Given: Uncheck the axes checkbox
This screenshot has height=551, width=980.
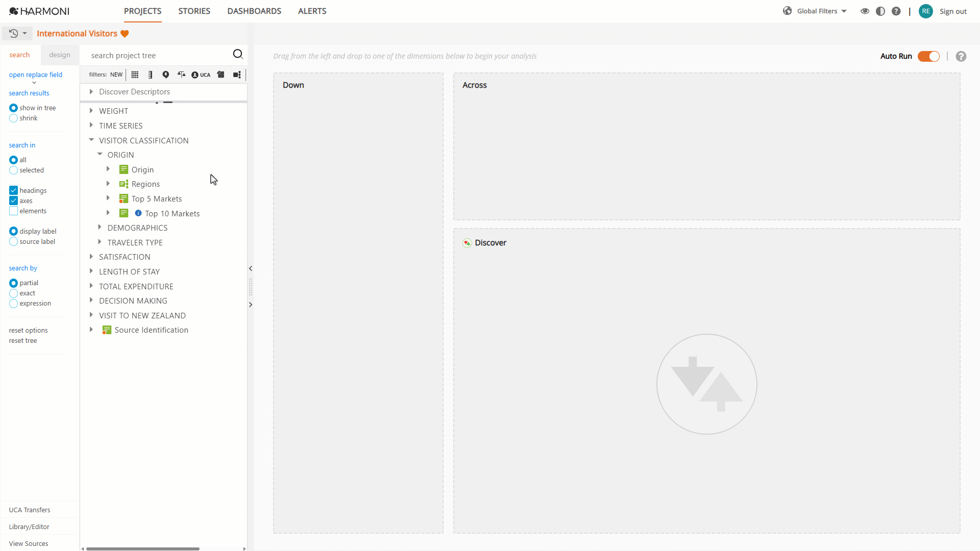Looking at the screenshot, I should pos(14,201).
